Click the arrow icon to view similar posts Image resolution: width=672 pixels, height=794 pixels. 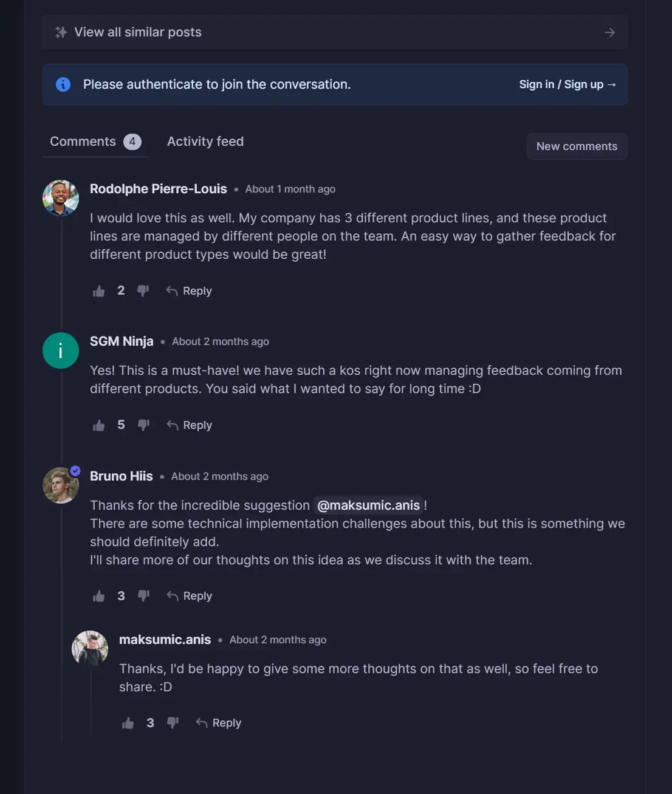coord(609,32)
